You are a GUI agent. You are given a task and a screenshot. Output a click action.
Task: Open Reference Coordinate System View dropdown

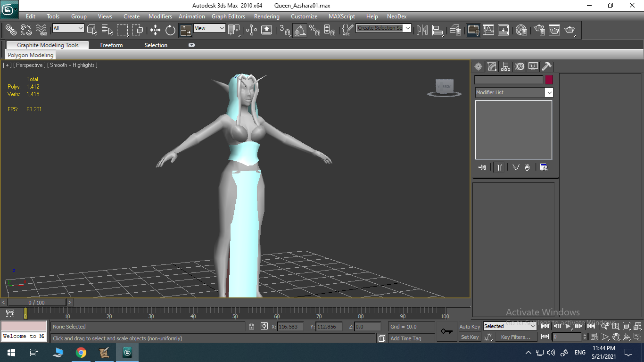(x=210, y=28)
